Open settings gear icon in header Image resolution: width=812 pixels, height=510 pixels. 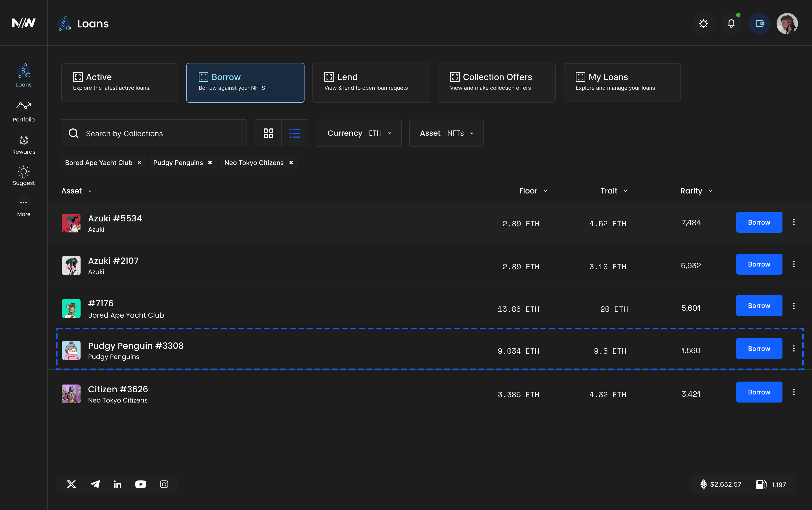click(x=703, y=24)
